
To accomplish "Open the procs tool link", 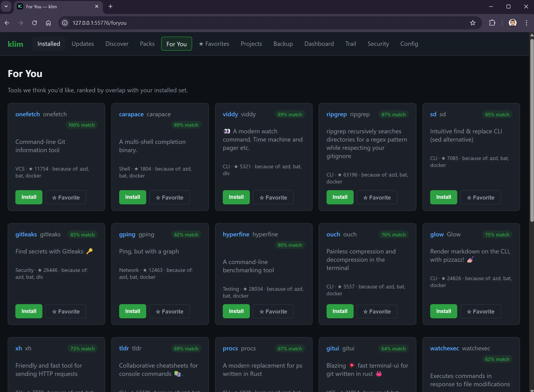I will (230, 348).
